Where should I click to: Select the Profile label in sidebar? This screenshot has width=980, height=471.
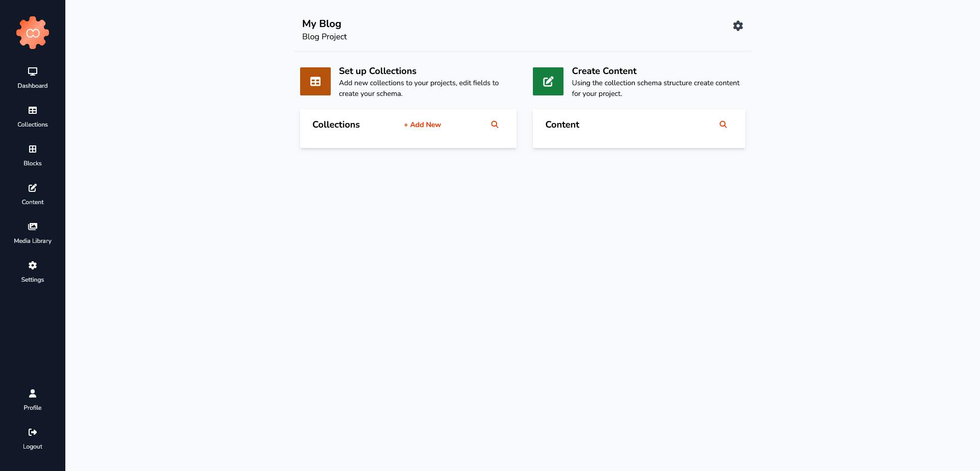tap(33, 408)
